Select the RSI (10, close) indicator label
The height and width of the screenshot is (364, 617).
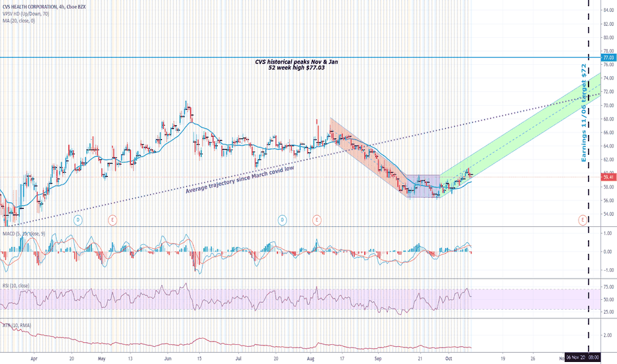(16, 286)
